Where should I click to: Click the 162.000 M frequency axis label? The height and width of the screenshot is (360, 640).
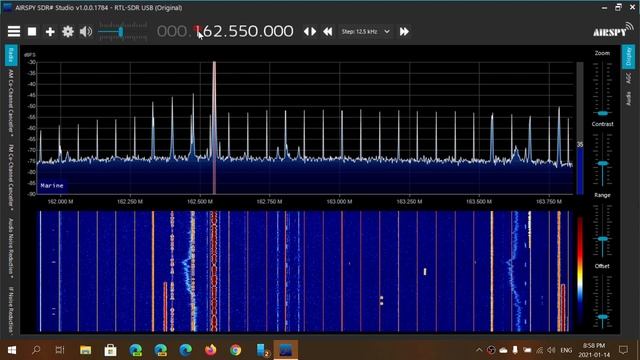click(60, 202)
